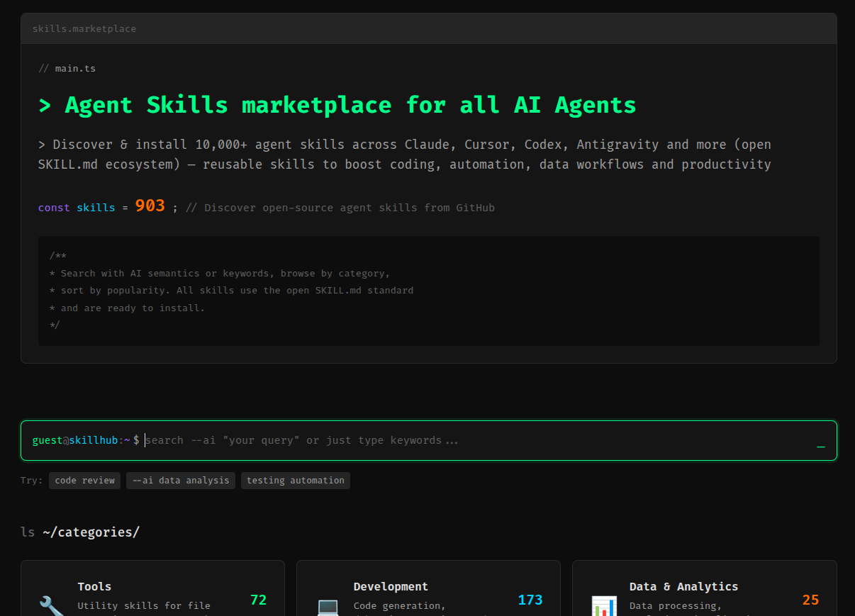Click the green '> ' prompt before the heading
Image resolution: width=855 pixels, height=616 pixels.
[44, 104]
